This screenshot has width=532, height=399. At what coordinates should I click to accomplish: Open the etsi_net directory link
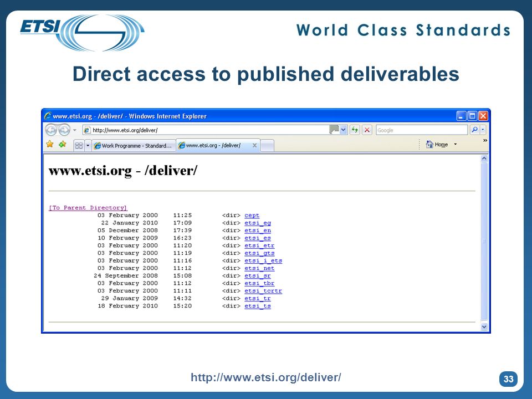259,268
